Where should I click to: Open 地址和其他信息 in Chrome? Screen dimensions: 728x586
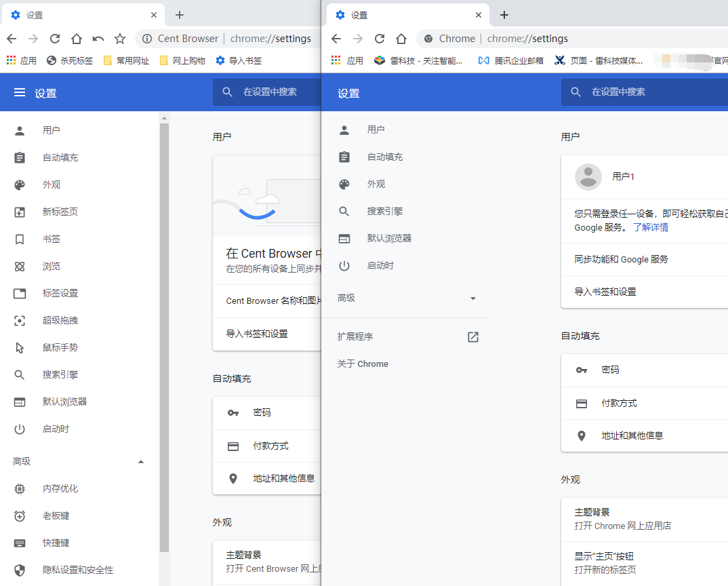645,436
